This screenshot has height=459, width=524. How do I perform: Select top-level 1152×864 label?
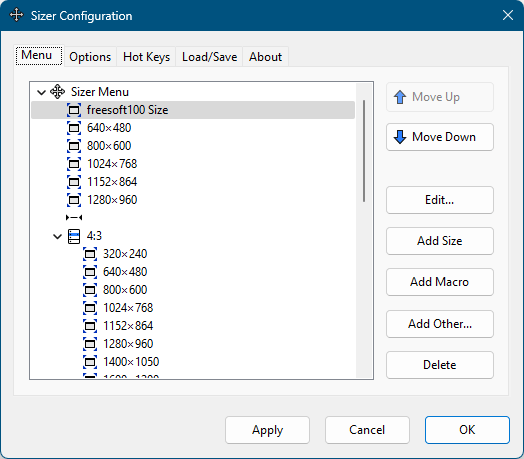pos(112,182)
